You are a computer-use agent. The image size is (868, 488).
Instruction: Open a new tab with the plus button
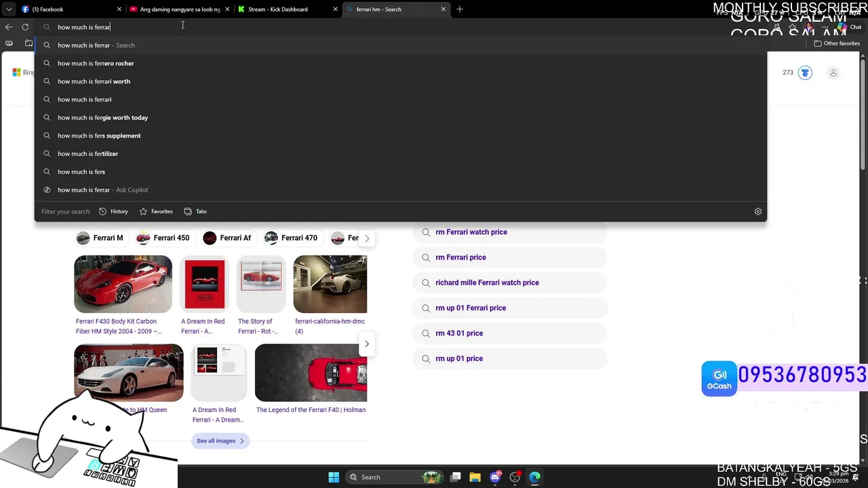[460, 9]
